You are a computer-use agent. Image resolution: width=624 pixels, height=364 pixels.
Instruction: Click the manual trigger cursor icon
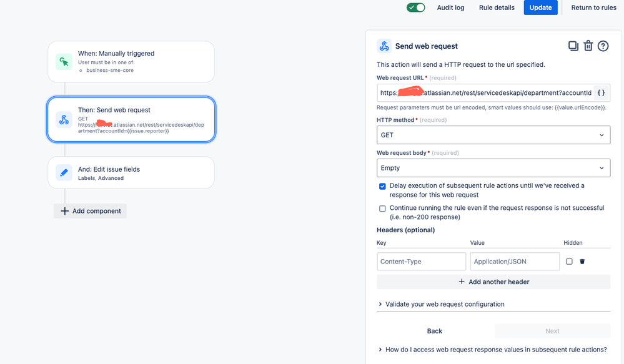[64, 61]
